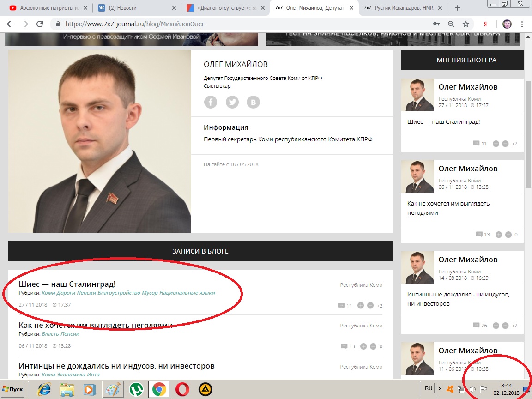Open Oleg Mikhailov's Facebook profile icon
532x399 pixels.
click(x=210, y=102)
